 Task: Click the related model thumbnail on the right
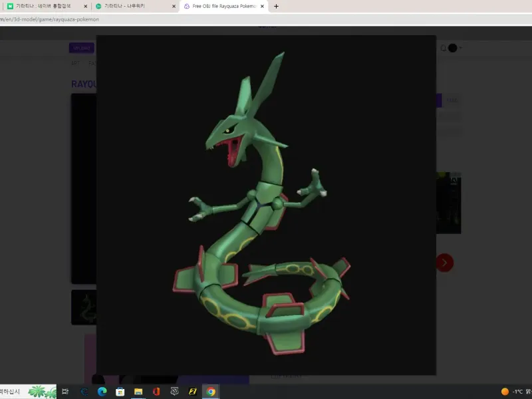[448, 203]
